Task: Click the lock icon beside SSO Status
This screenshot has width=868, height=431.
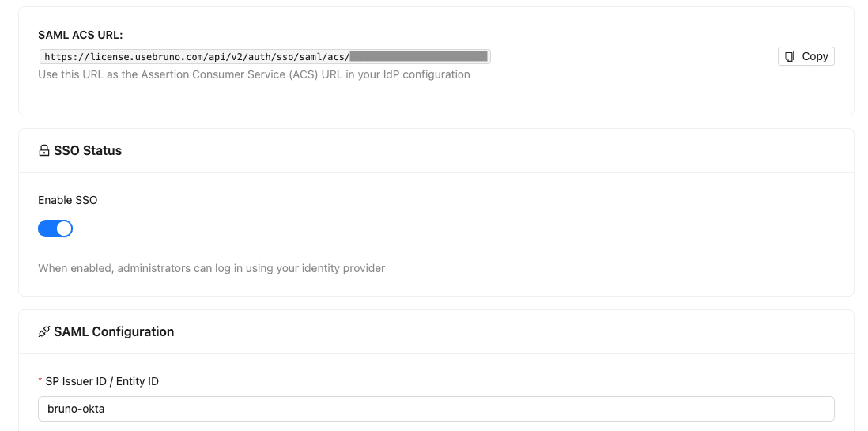Action: (44, 150)
